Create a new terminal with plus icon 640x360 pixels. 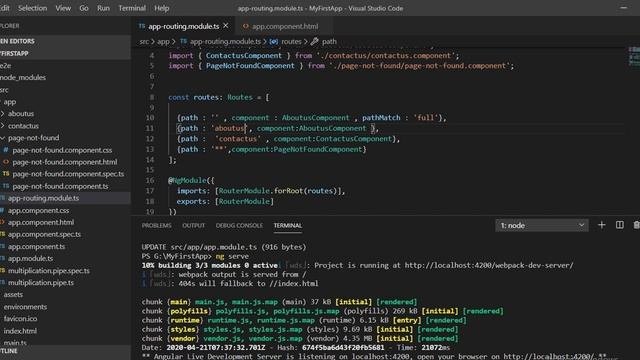pos(602,225)
